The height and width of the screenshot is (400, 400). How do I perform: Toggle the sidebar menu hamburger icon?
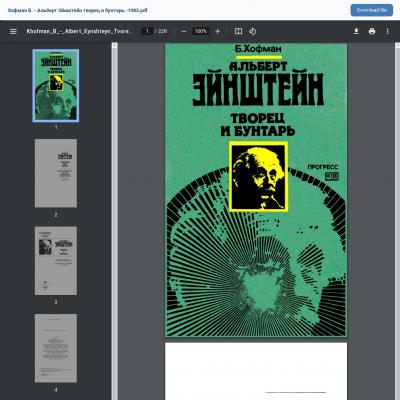pyautogui.click(x=13, y=31)
